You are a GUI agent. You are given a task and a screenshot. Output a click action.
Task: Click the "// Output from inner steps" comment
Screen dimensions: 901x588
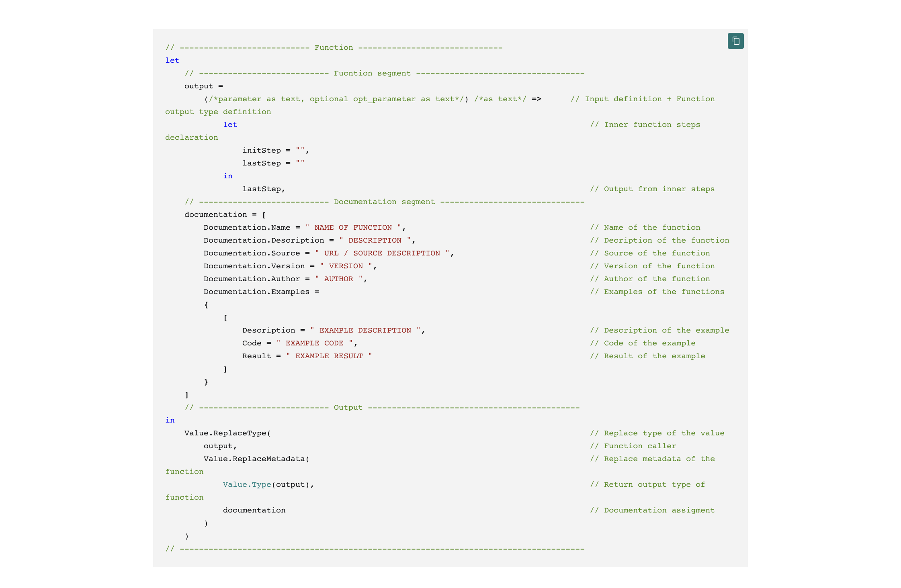pos(652,189)
